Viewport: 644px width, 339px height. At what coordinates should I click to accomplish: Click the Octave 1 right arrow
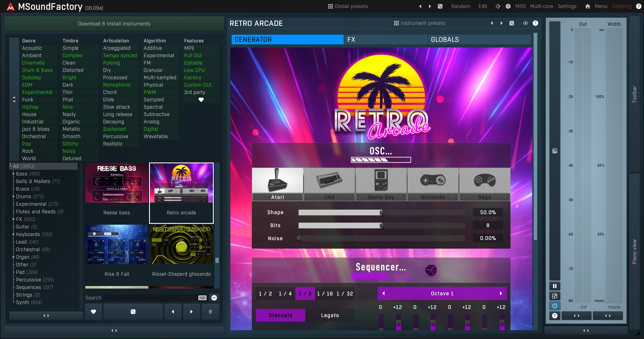coord(501,293)
